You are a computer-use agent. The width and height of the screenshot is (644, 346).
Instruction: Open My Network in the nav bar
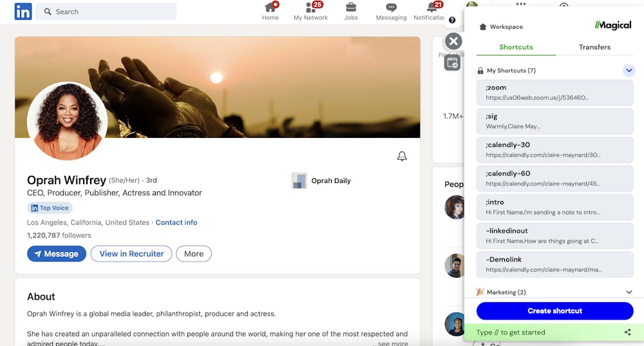coord(310,11)
